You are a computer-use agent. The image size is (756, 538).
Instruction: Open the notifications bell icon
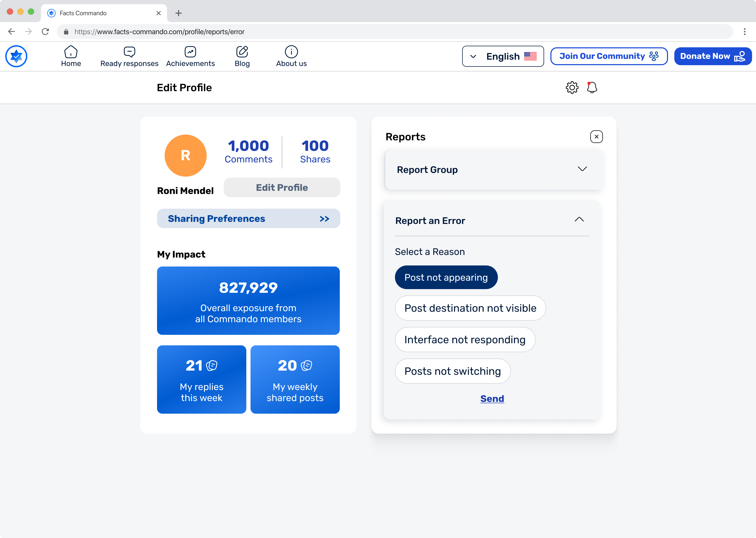coord(592,88)
